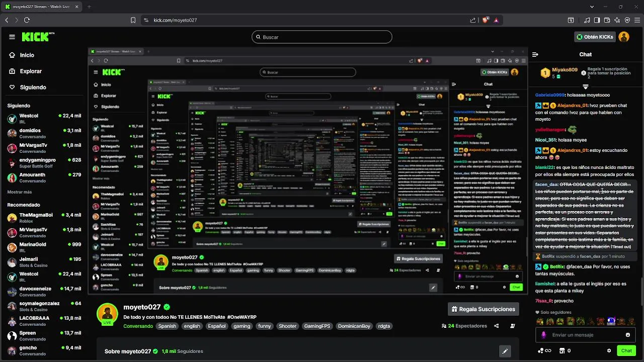Reload the page
The image size is (644, 362).
click(27, 20)
